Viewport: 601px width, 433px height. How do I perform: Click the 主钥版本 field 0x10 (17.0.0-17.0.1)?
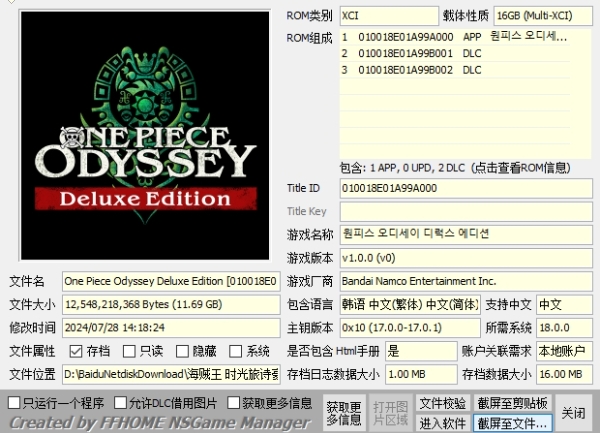pos(410,328)
